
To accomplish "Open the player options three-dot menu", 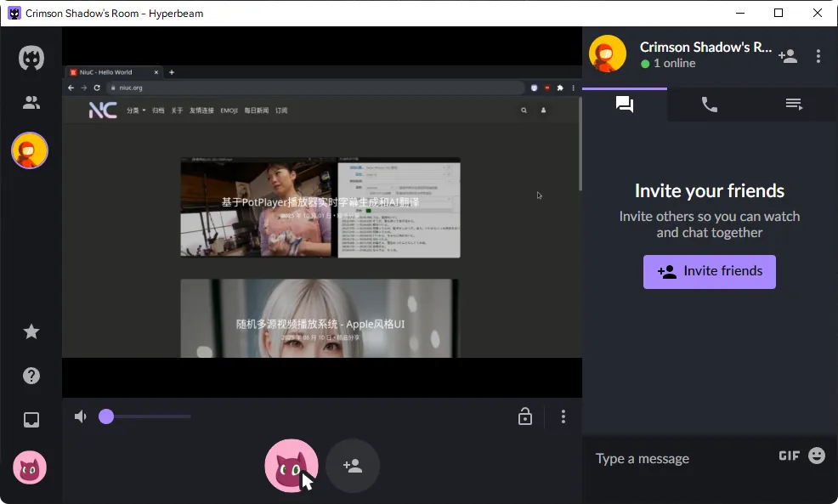I will point(563,416).
